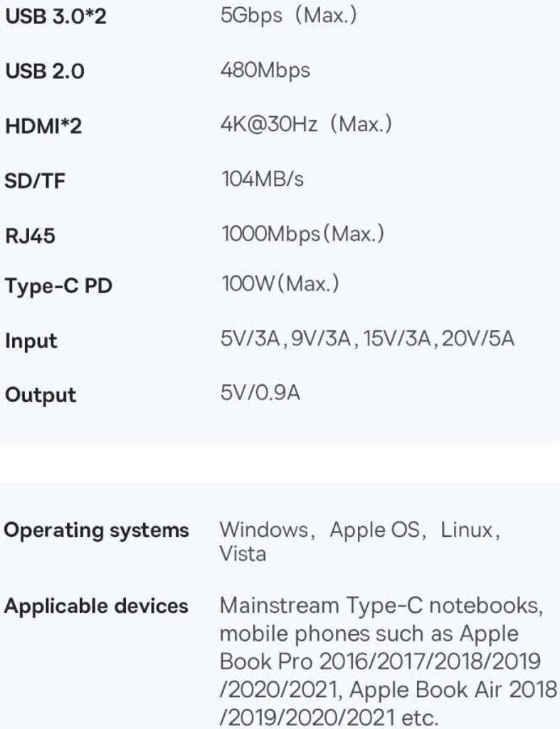Select the 5V/0.9A output value
Screen dimensions: 560x729
pos(260,393)
